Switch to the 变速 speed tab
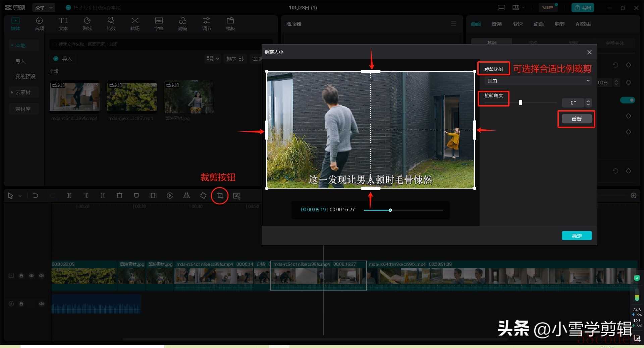This screenshot has width=644, height=348. point(518,24)
